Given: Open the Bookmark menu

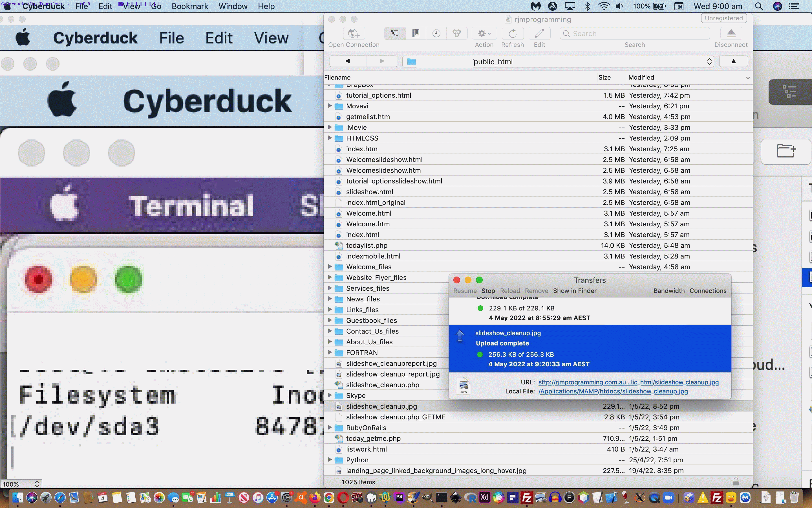Looking at the screenshot, I should point(190,6).
